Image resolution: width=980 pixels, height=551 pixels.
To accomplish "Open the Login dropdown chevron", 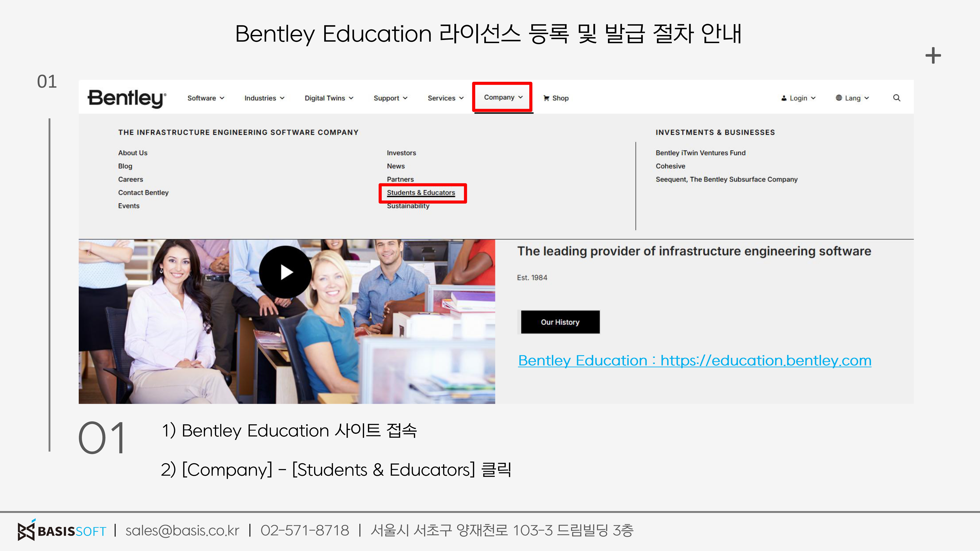I will [813, 98].
